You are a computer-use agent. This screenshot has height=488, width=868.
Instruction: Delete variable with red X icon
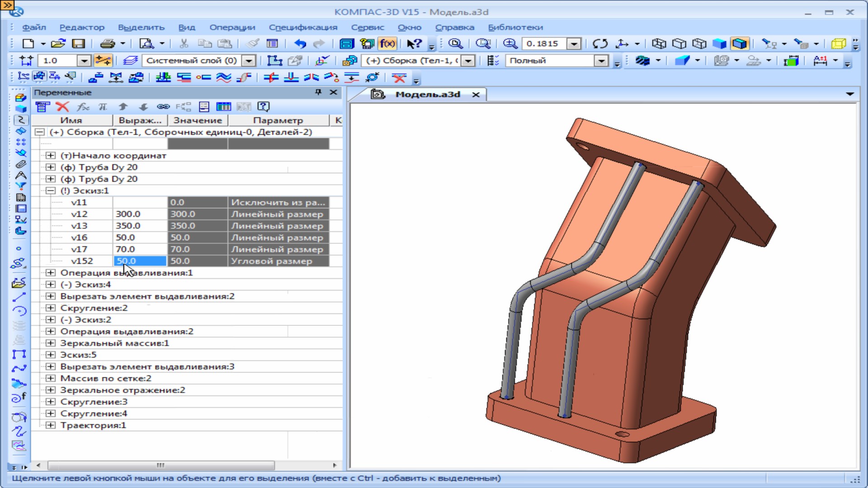pyautogui.click(x=62, y=107)
